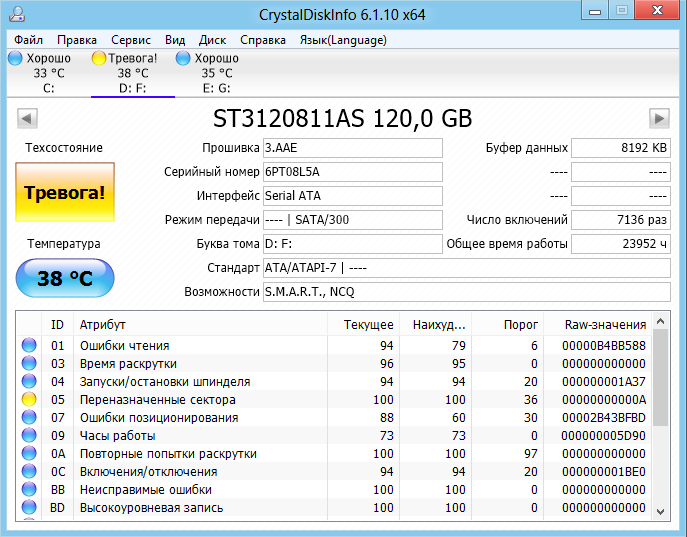This screenshot has width=687, height=537.
Task: Click yellow orb for 05 Переназначенные сектора
Action: pos(29,399)
